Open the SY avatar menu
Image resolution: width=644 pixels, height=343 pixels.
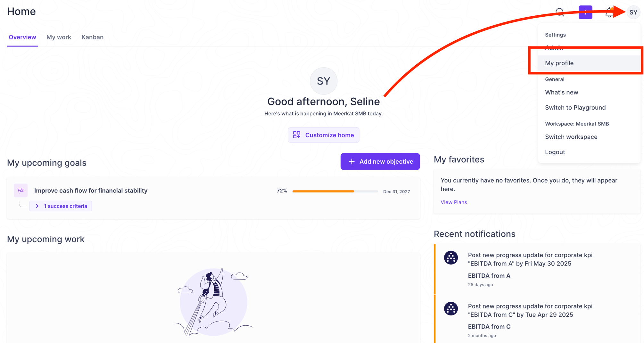633,12
